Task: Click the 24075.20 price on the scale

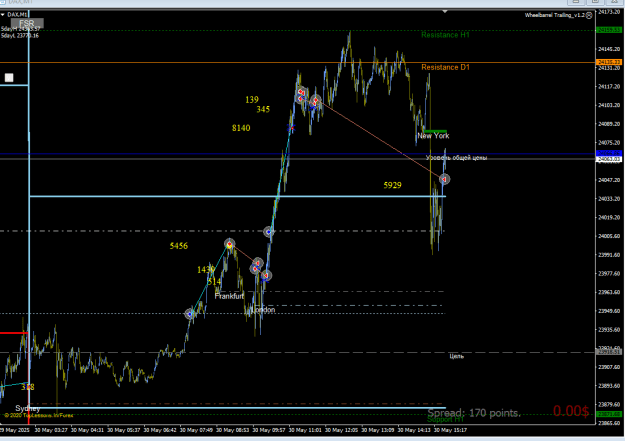Action: coord(609,142)
